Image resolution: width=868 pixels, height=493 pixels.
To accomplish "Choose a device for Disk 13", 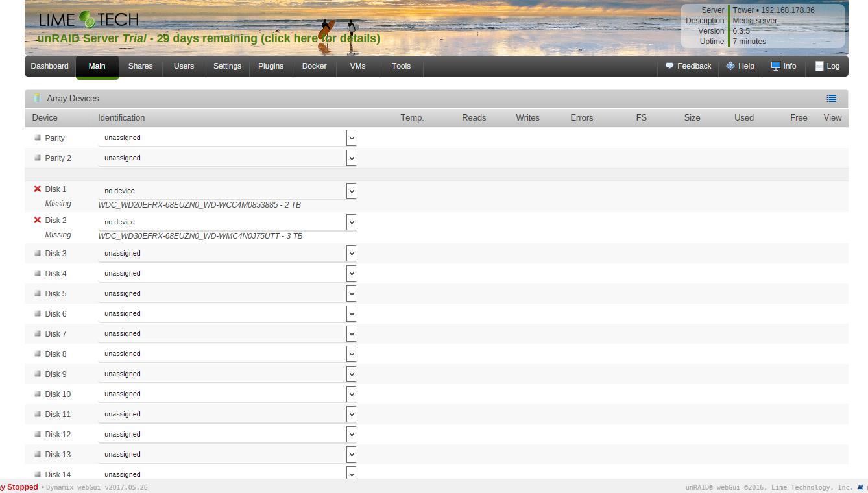I will coord(228,454).
